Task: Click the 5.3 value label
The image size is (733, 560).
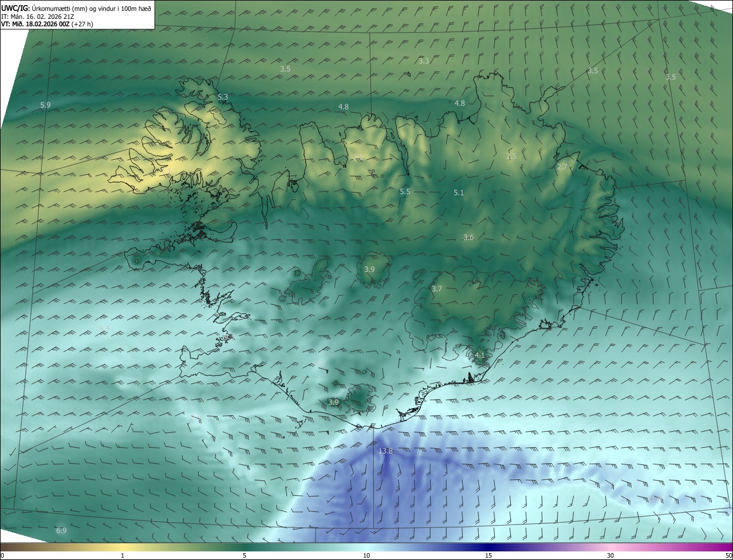Action: tap(223, 97)
